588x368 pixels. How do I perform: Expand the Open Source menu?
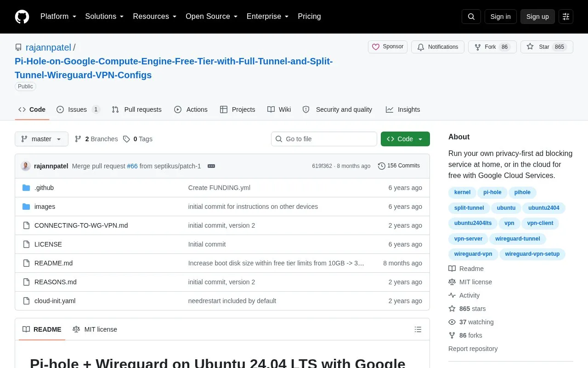click(211, 17)
